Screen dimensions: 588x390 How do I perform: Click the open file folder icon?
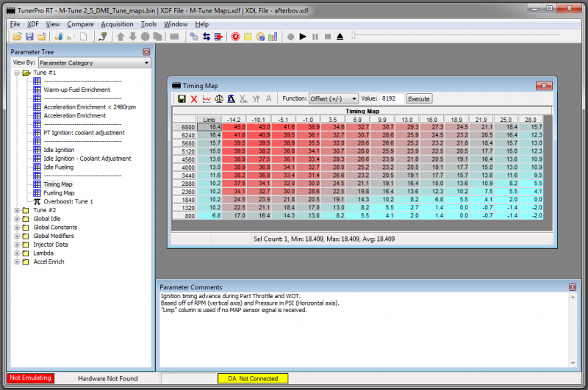(x=16, y=36)
